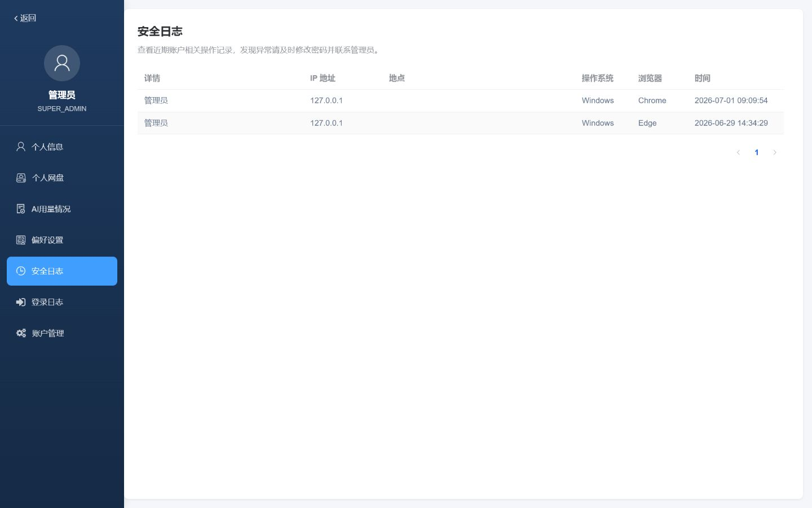Click the Edge browser cell
The width and height of the screenshot is (812, 508).
[x=647, y=123]
